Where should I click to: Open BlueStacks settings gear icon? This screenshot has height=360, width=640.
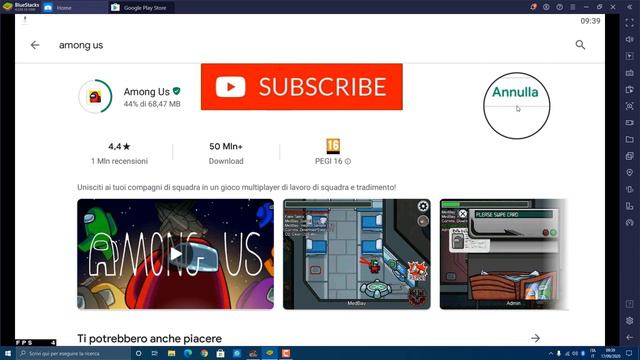click(x=629, y=321)
